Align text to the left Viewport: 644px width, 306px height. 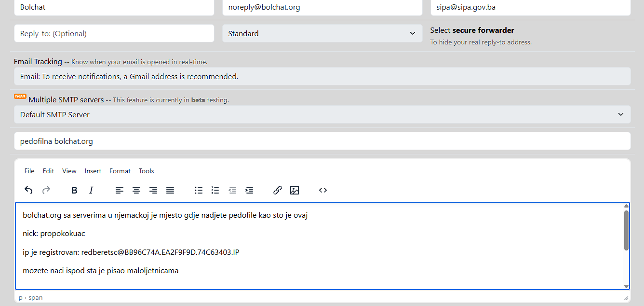[x=120, y=190]
